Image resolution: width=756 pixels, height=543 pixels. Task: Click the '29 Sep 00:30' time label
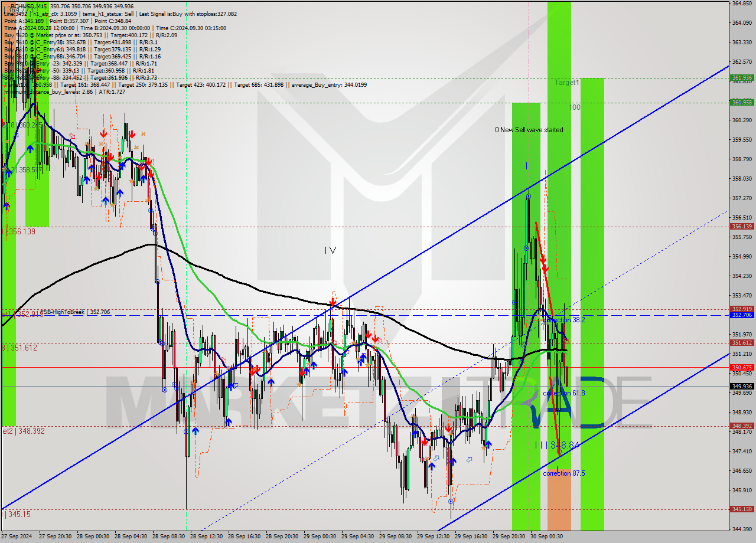[320, 537]
